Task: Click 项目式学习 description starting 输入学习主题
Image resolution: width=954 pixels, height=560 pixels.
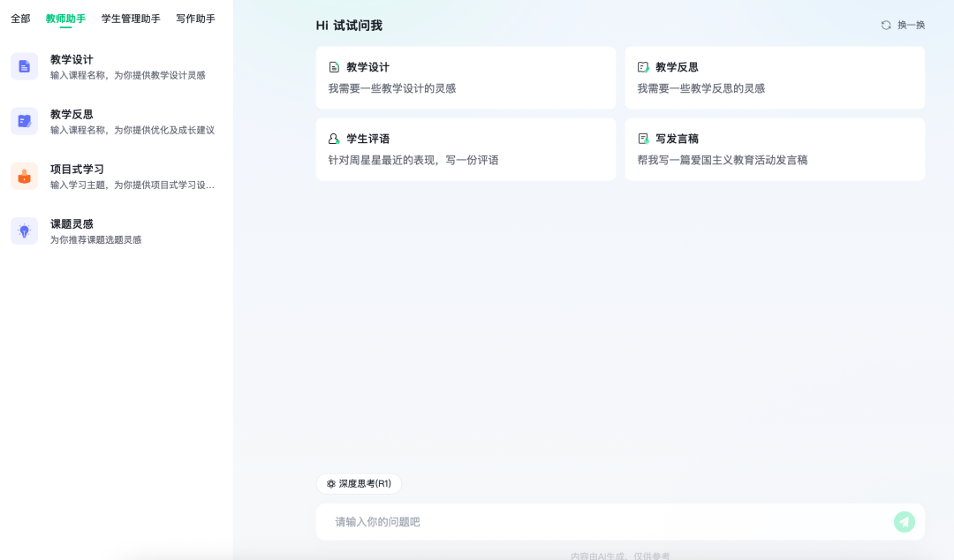Action: [132, 185]
